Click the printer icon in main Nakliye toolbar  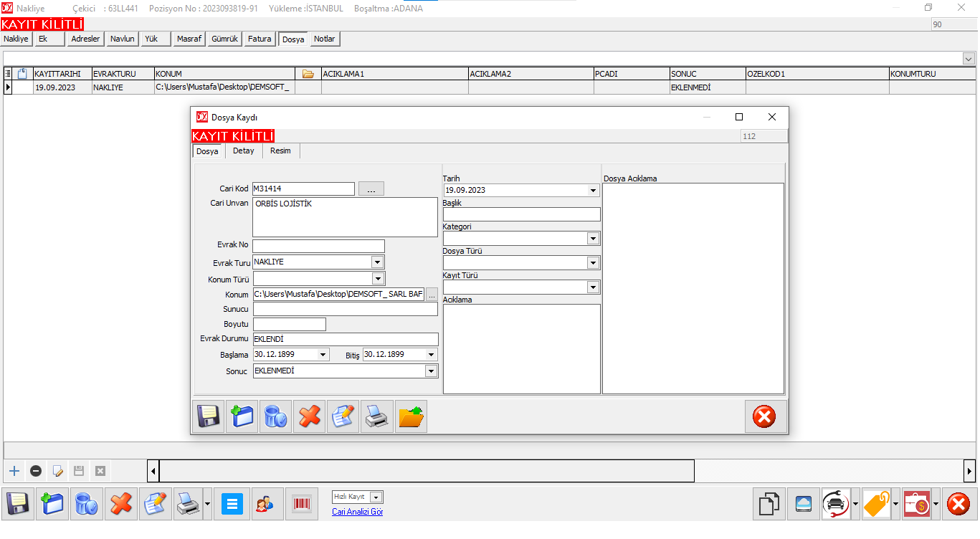click(x=189, y=504)
